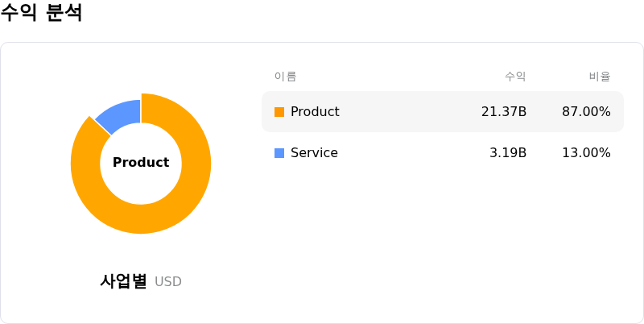Click the 사업별 chart caption
The width and height of the screenshot is (644, 324).
tap(123, 281)
